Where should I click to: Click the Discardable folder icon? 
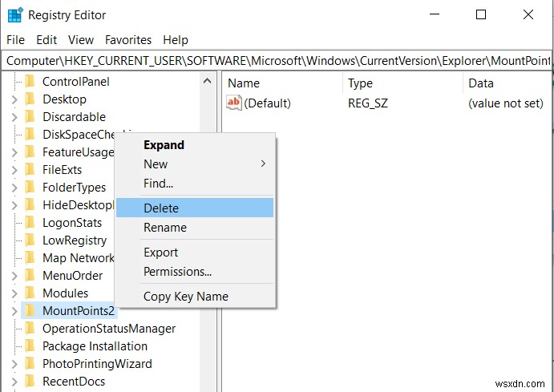pos(30,117)
